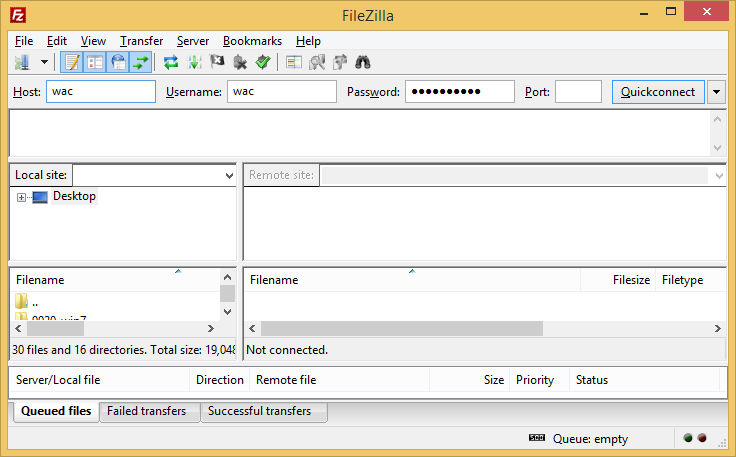Toggle synchronized browsing icon
736x457 pixels.
point(340,62)
